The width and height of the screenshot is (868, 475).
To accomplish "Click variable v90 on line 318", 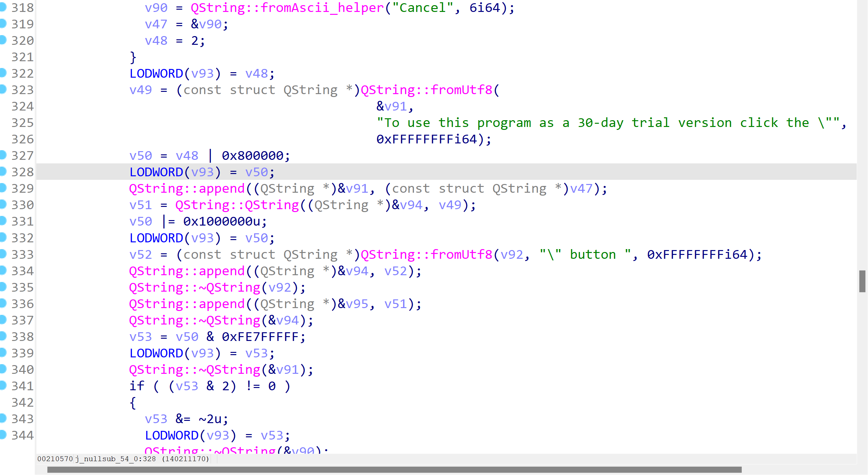I will pos(156,7).
